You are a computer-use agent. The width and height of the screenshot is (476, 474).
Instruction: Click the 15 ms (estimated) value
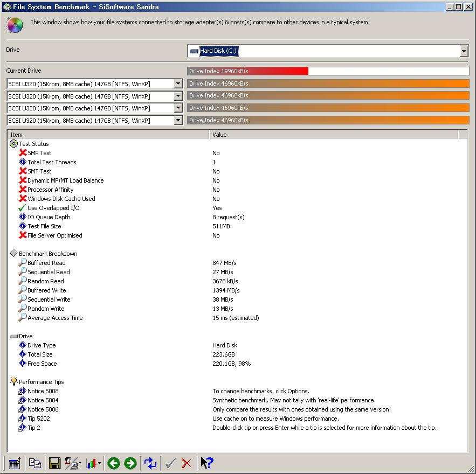(x=236, y=318)
